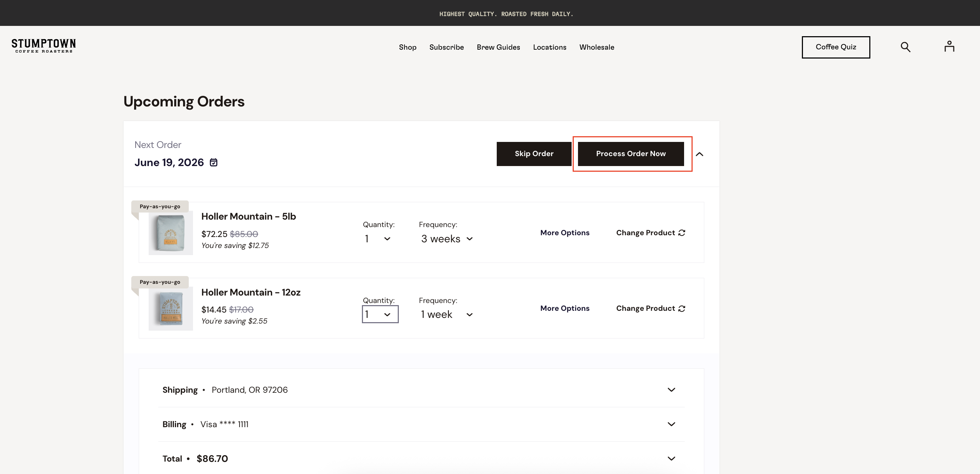
Task: Click 'You're saving $2.55' text
Action: point(234,321)
